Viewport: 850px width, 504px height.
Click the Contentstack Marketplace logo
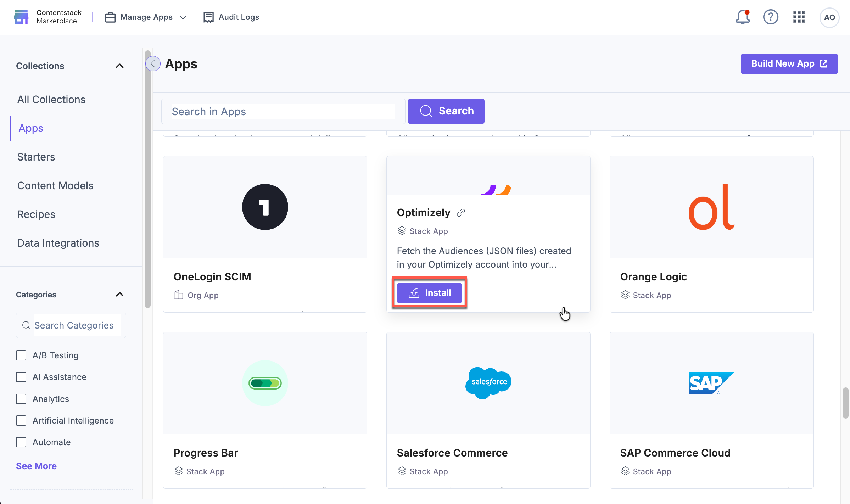[x=21, y=17]
